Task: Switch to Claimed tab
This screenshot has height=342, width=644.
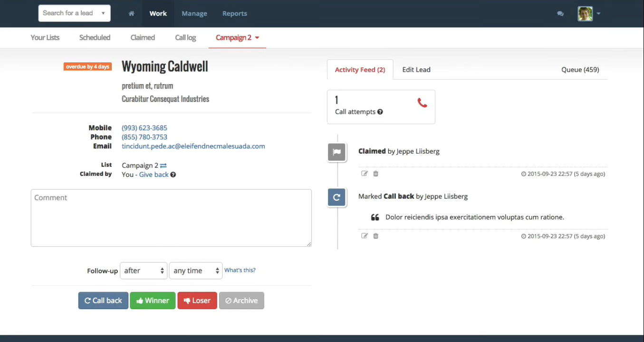Action: [143, 38]
